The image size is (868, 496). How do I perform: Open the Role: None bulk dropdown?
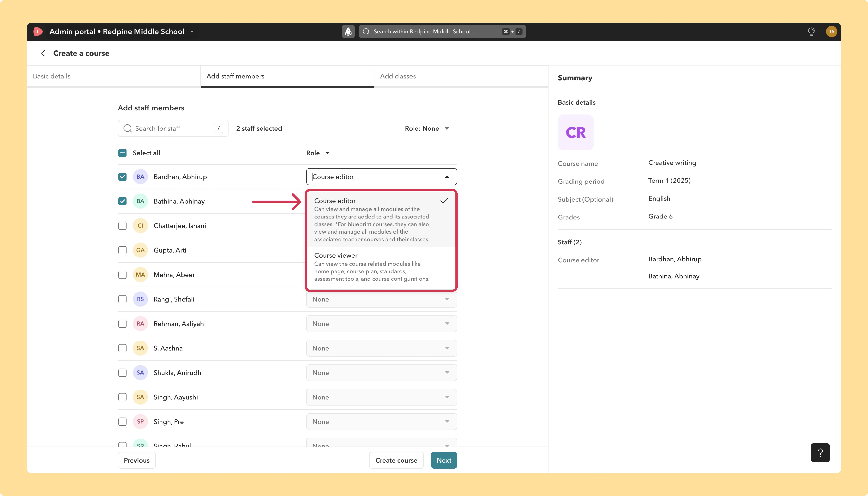427,128
